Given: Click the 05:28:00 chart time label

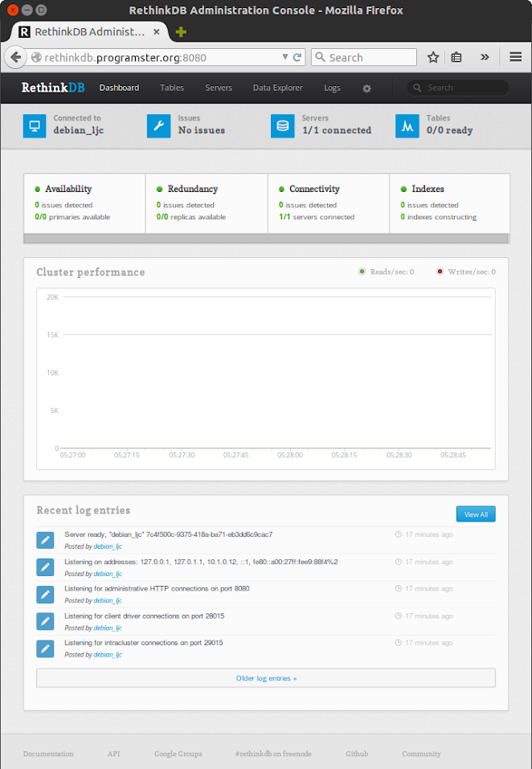Looking at the screenshot, I should click(x=290, y=455).
